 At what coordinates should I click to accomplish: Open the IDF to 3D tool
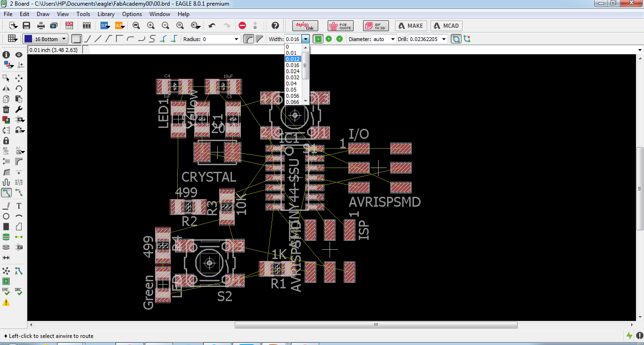pos(376,25)
